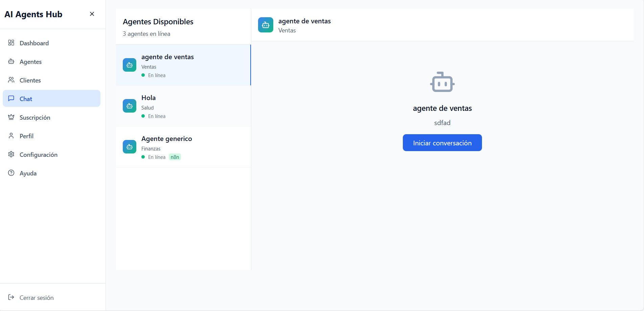
Task: Click the Ayuda question mark icon
Action: 11,173
